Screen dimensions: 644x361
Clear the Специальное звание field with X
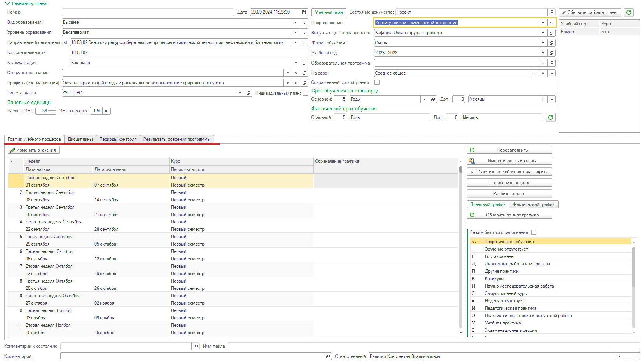[x=296, y=73]
